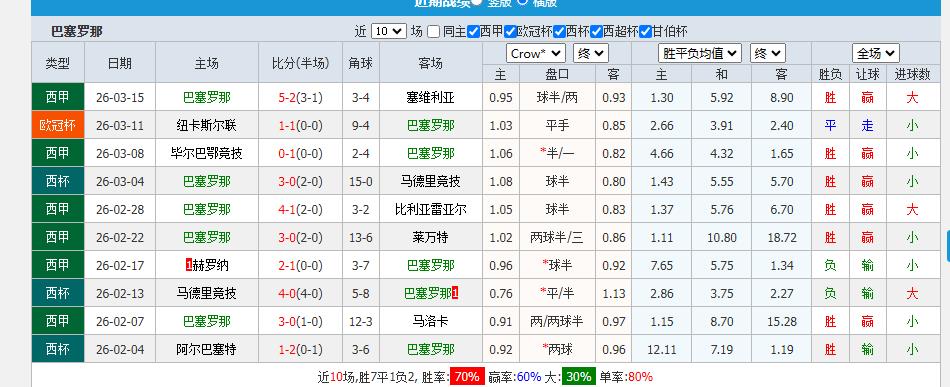Image resolution: width=950 pixels, height=387 pixels.
Task: Click the 18.72 away odds value
Action: point(782,237)
